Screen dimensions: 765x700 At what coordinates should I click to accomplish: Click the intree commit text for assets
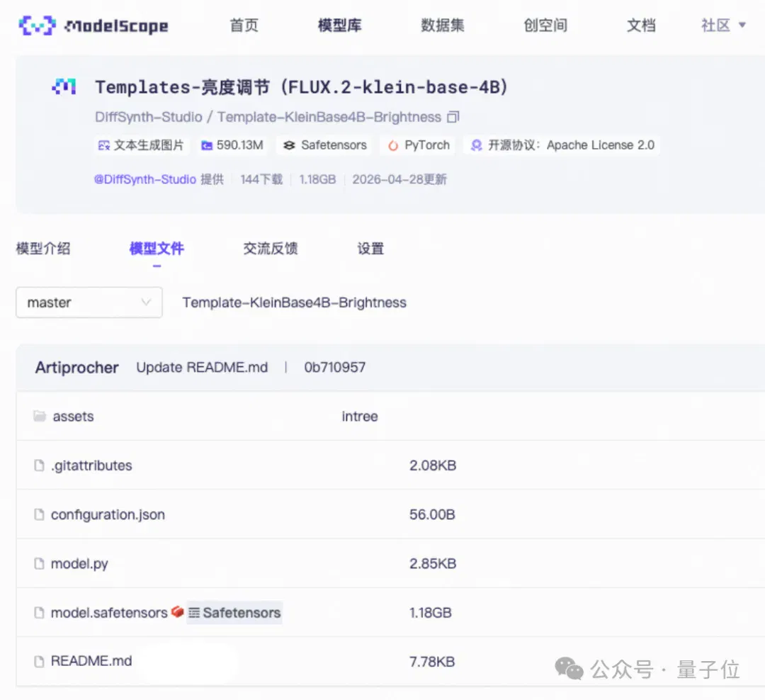[x=360, y=417]
